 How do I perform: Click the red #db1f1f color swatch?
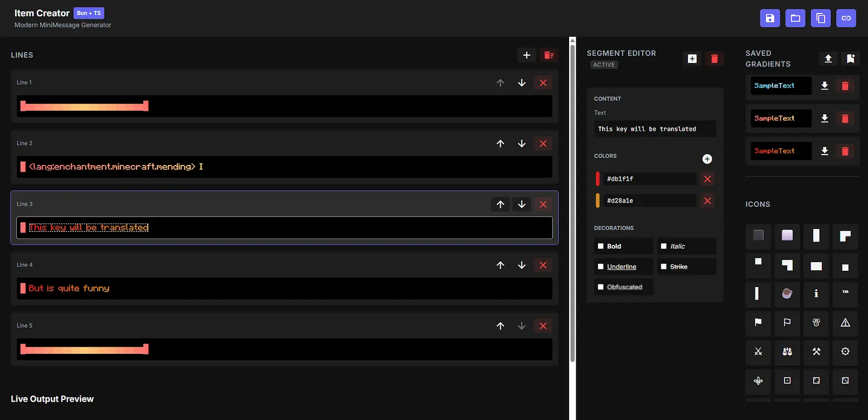coord(598,179)
